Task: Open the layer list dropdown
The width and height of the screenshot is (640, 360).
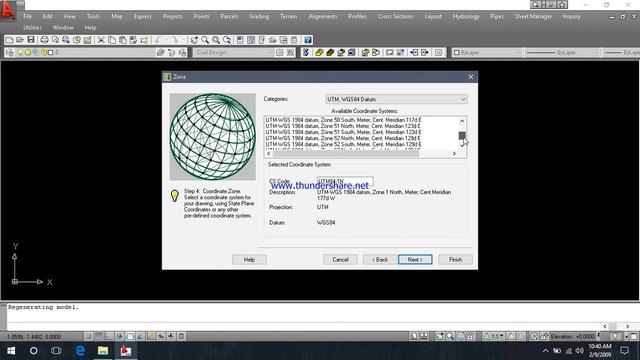Action: [x=85, y=53]
